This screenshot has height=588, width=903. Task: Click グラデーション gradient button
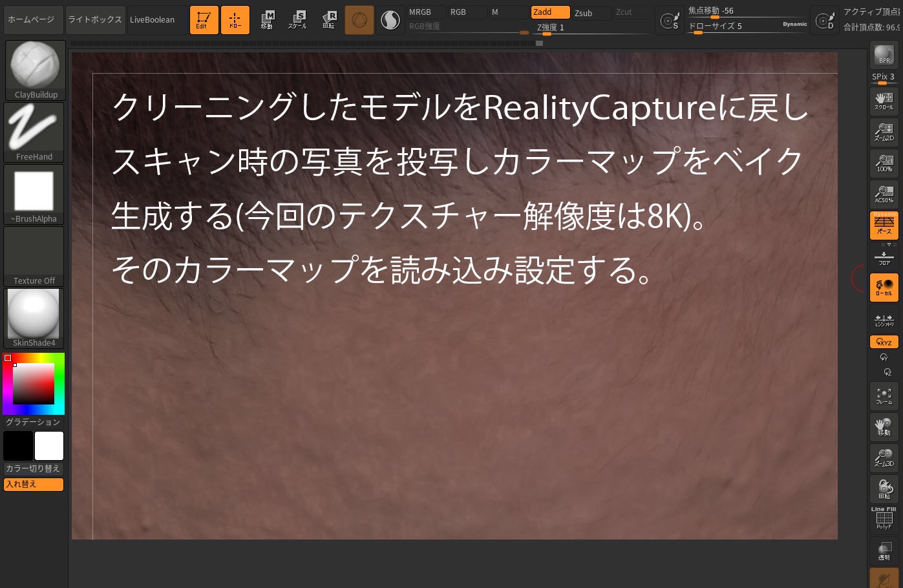[34, 422]
